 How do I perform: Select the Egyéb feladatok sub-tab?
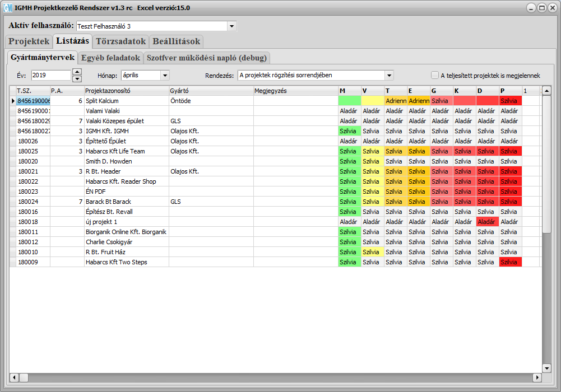click(110, 58)
